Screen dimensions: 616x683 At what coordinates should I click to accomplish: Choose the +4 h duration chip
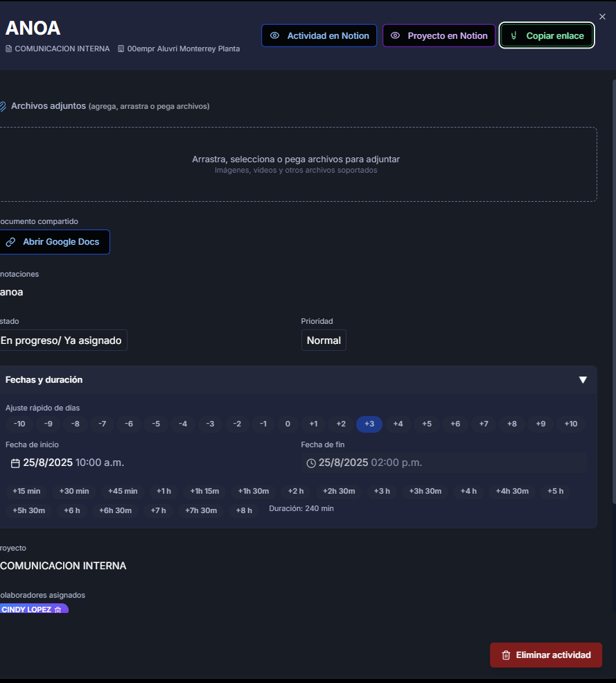click(x=468, y=491)
